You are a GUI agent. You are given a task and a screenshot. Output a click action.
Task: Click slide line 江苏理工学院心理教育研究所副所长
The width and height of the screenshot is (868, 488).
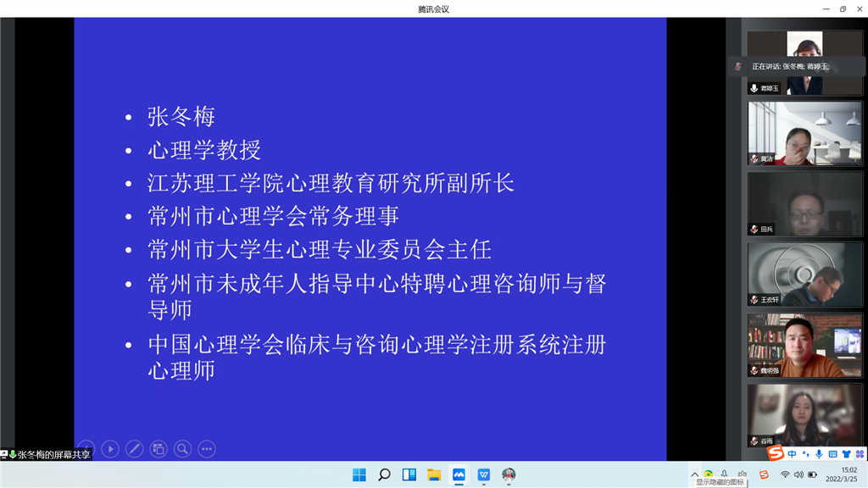[331, 183]
